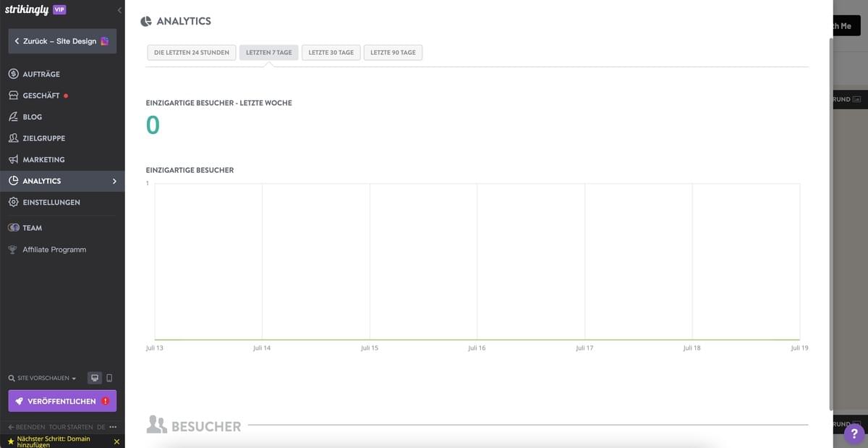
Task: Click Beenden to exit
Action: point(26,427)
